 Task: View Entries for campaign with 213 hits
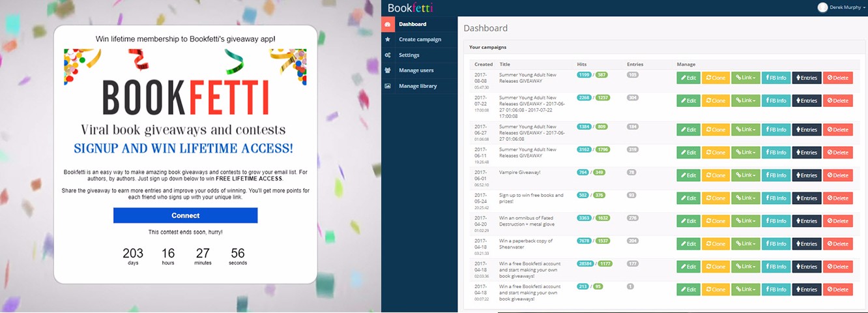(x=806, y=290)
